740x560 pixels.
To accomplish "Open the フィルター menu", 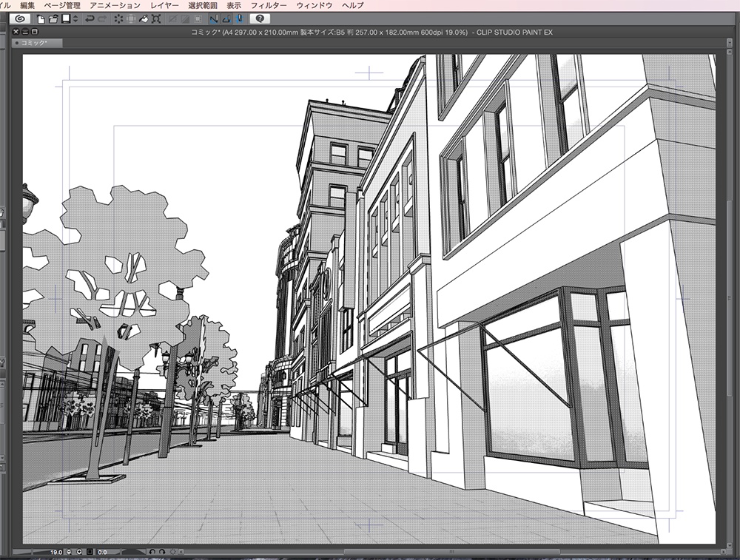I will [x=269, y=5].
